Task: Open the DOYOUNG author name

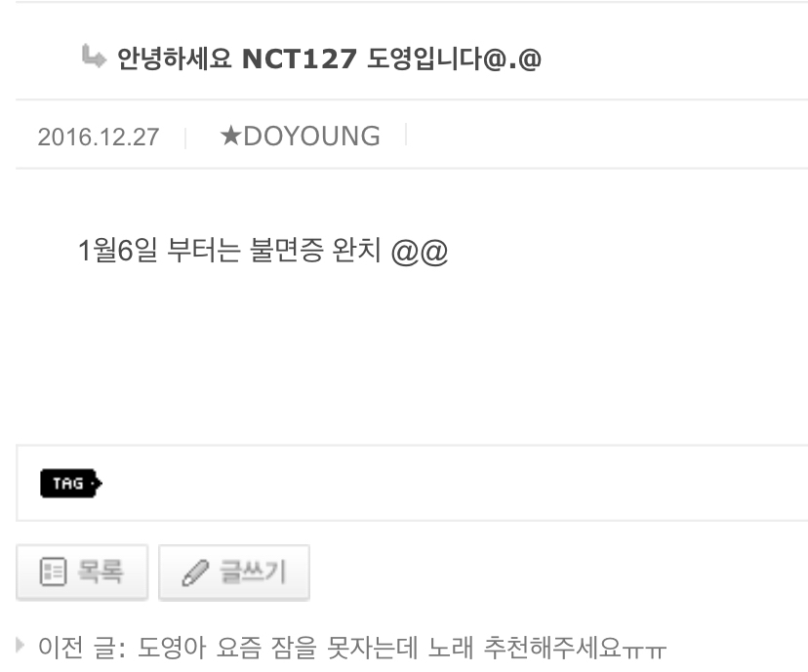Action: (311, 137)
